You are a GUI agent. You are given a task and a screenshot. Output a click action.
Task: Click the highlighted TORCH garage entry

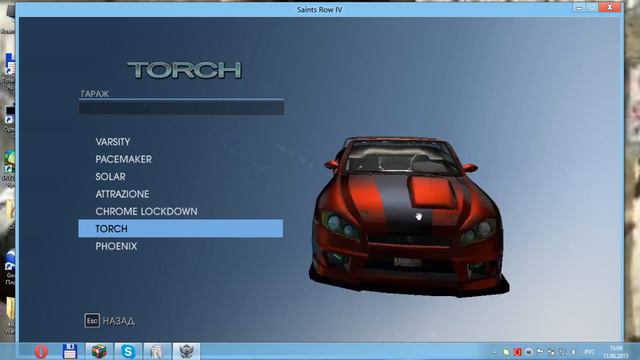[180, 229]
